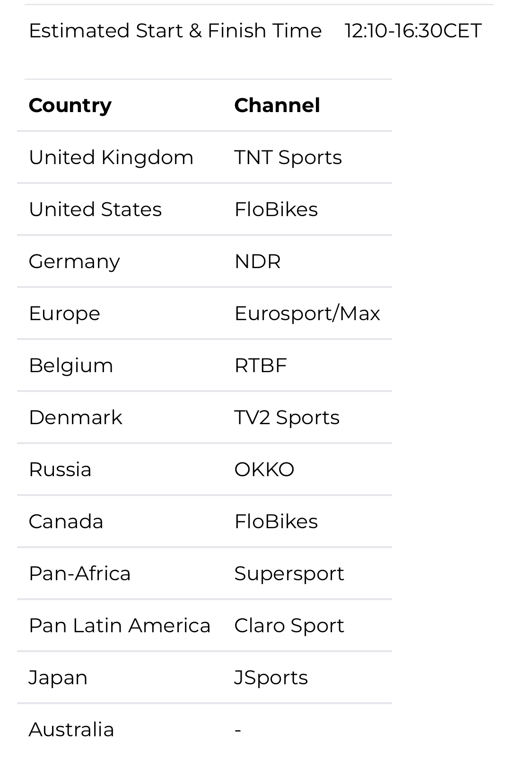Click the Claro Sport channel entry
532x776 pixels.
point(289,626)
